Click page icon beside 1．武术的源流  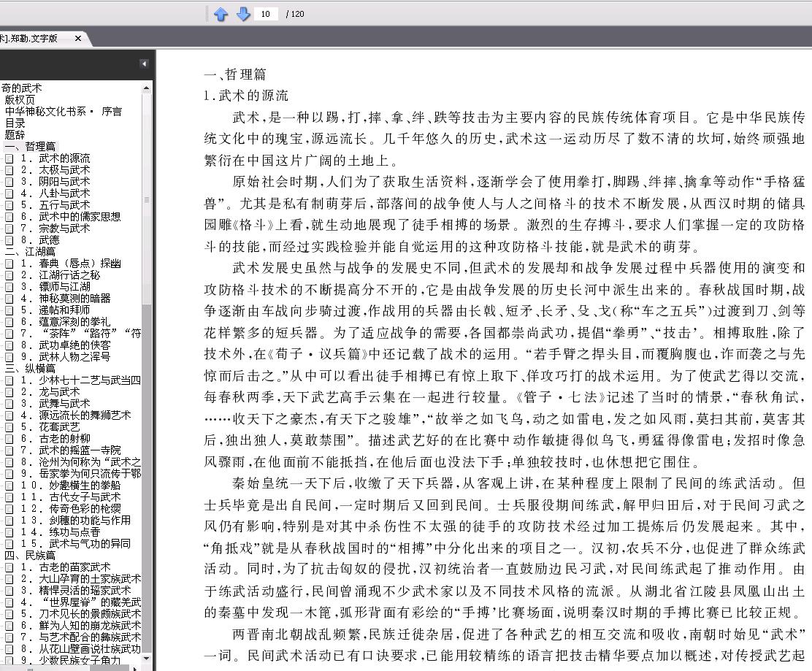tap(9, 159)
